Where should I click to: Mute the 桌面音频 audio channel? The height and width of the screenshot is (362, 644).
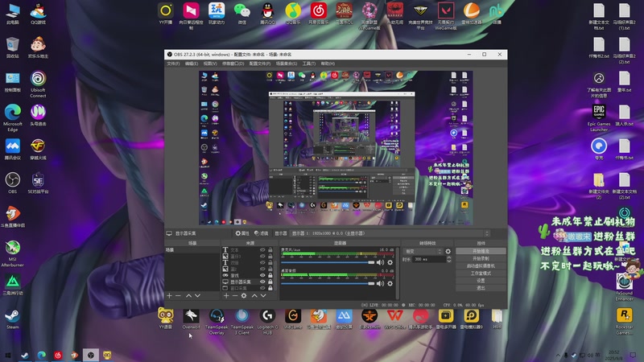(x=380, y=283)
